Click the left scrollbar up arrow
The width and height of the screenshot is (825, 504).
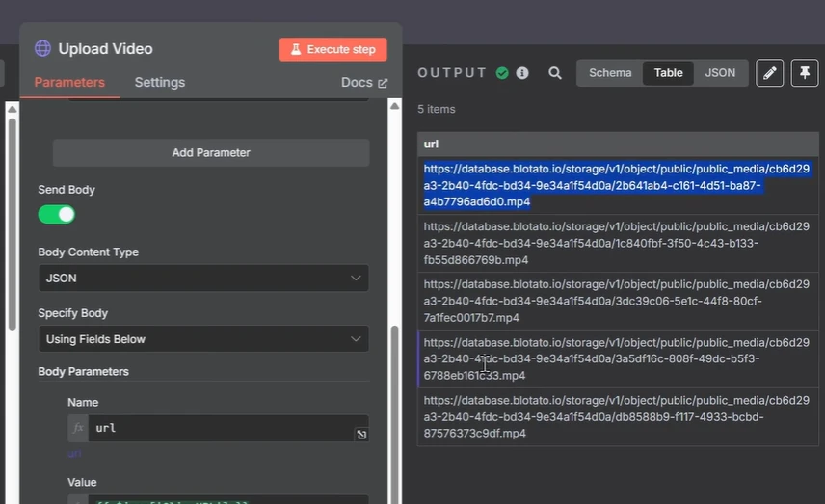point(13,109)
